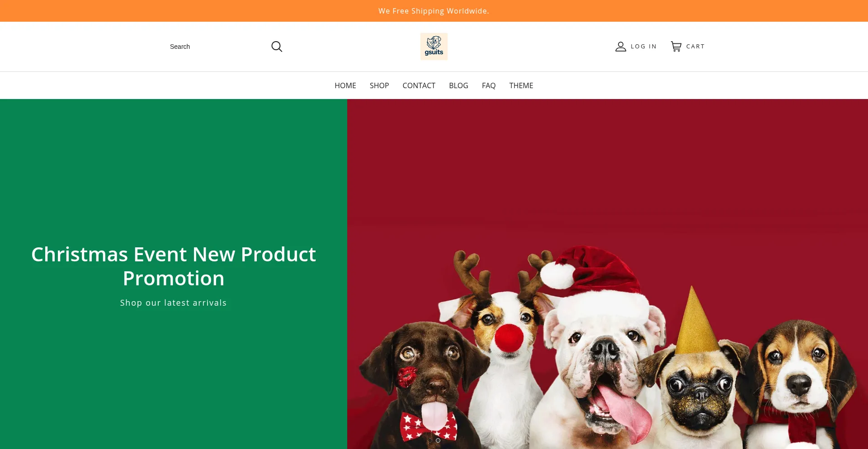
Task: Click the LOG IN text link
Action: click(644, 47)
